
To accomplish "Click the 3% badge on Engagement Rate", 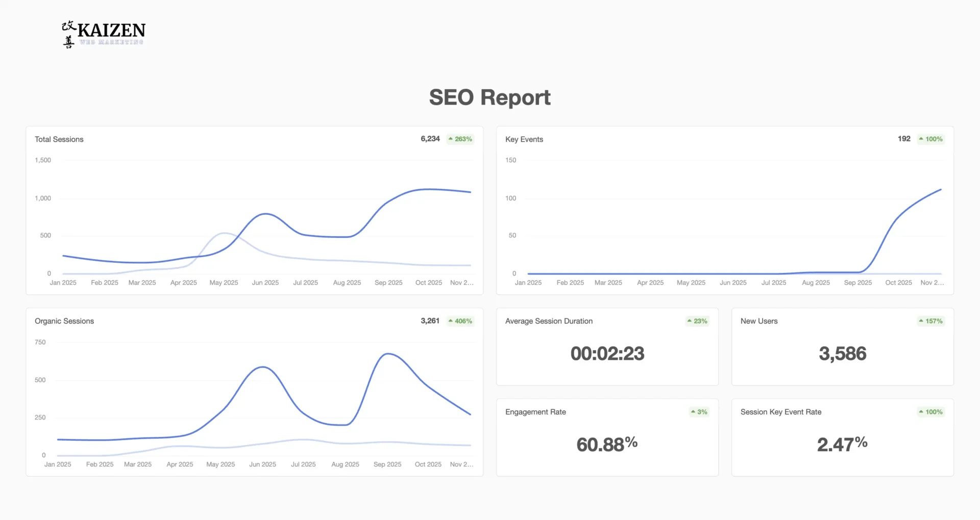I will click(x=699, y=412).
